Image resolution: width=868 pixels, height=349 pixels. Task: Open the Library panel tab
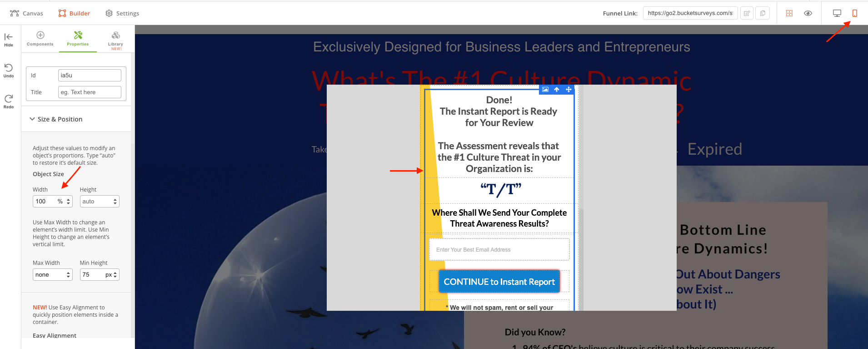(x=115, y=40)
